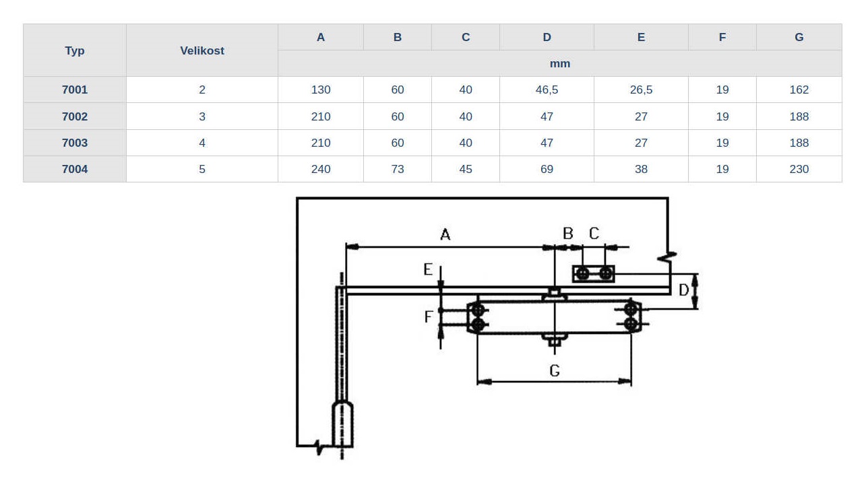The height and width of the screenshot is (478, 868).
Task: Click dimension label G in the drawing
Action: point(555,371)
